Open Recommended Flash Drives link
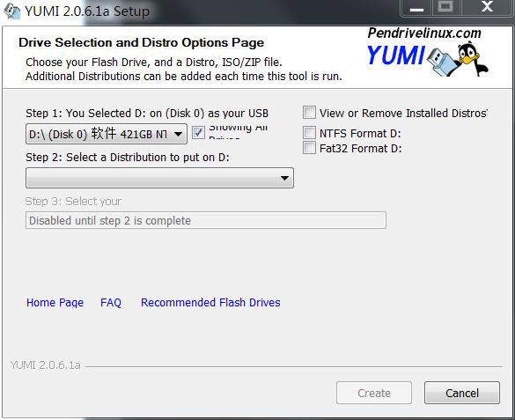515x420 pixels. tap(210, 302)
